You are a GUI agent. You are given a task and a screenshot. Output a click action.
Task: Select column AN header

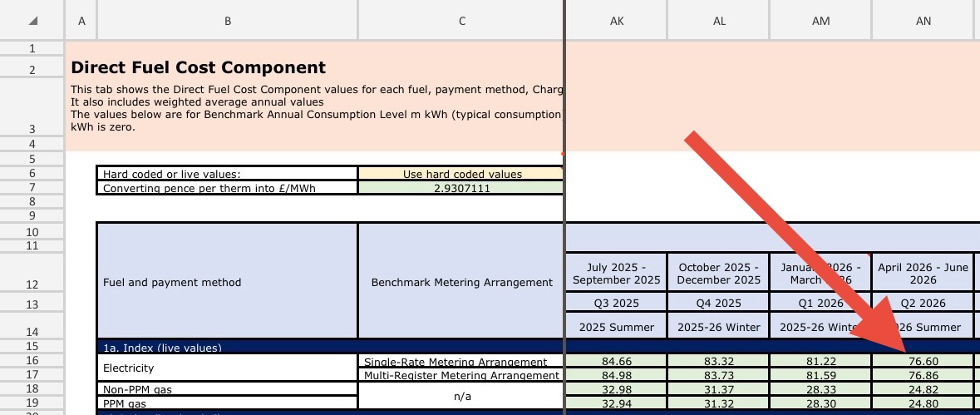(x=923, y=21)
